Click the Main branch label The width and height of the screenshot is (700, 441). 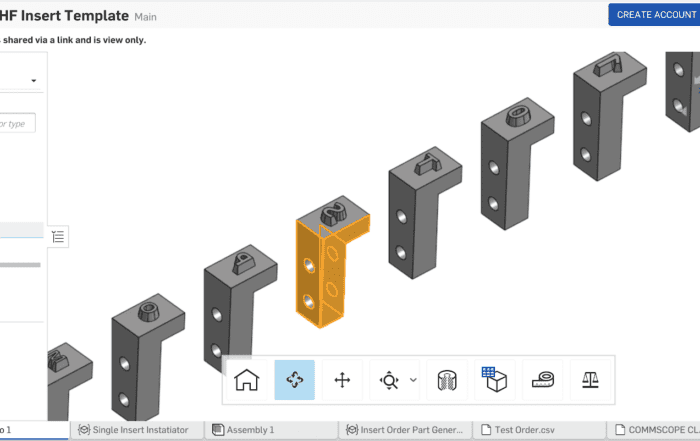tap(146, 17)
